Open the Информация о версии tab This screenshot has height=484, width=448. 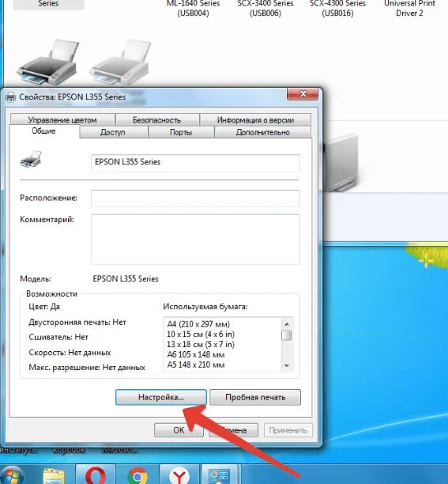255,119
